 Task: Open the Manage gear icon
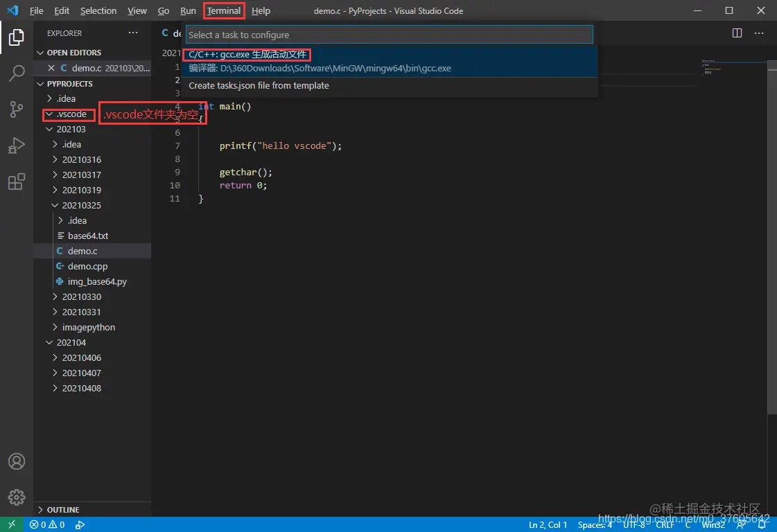[17, 497]
